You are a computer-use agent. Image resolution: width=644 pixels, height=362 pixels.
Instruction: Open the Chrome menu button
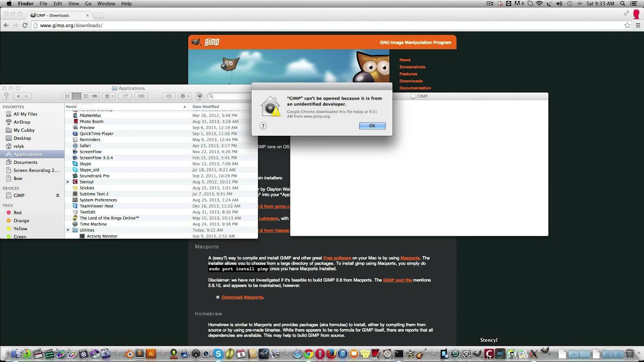pos(637,25)
